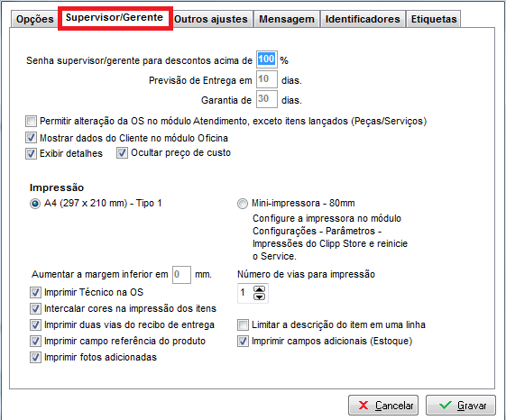This screenshot has width=506, height=420.
Task: Open the Opções tab
Action: coord(34,19)
